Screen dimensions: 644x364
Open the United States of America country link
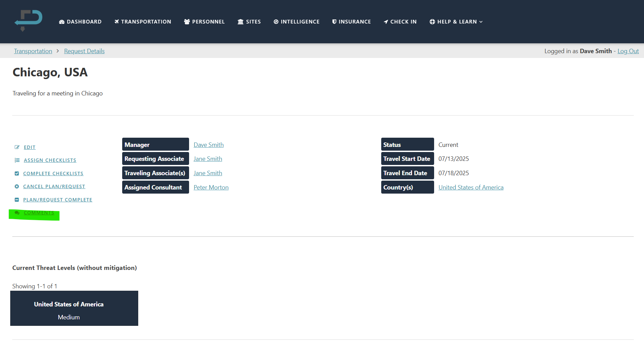471,187
